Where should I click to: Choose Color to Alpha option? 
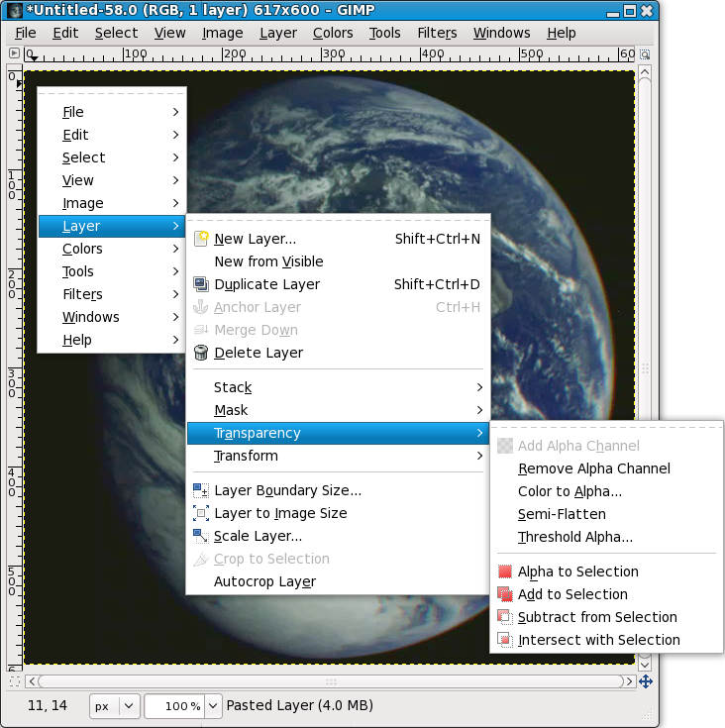[x=570, y=491]
